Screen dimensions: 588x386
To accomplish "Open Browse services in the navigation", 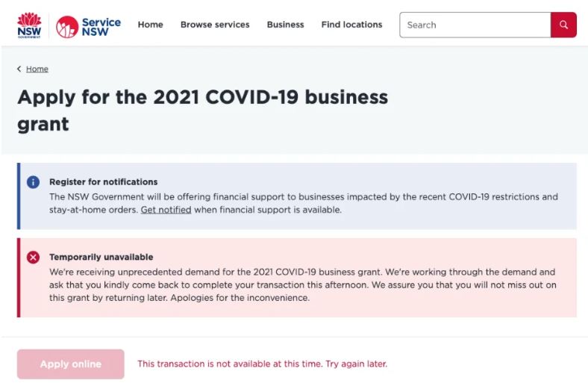I will (x=215, y=25).
